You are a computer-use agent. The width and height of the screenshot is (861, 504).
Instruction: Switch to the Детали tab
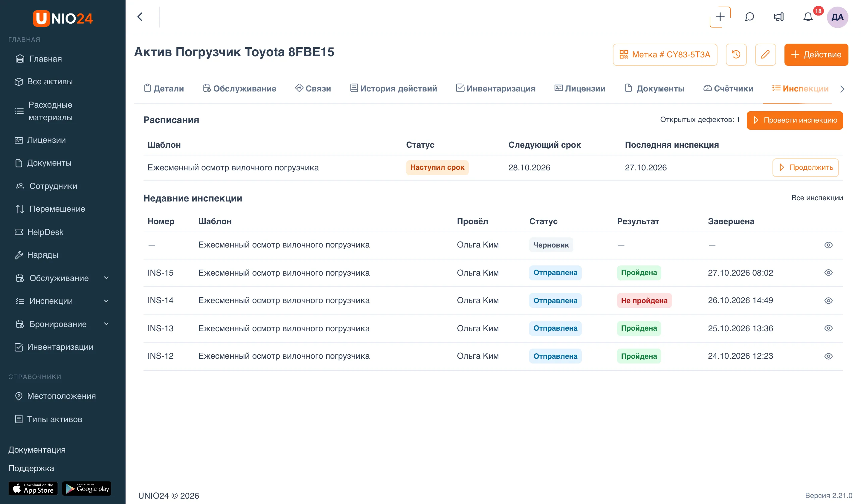click(164, 88)
